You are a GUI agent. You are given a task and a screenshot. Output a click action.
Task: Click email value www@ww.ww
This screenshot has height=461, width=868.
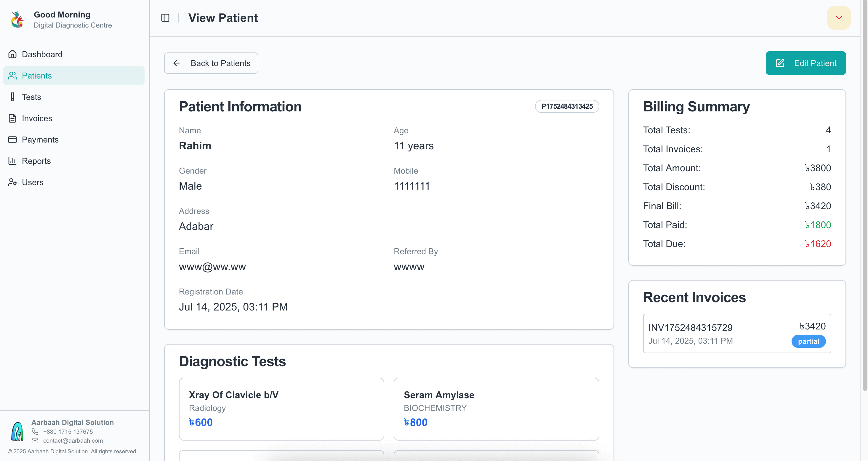(x=212, y=267)
